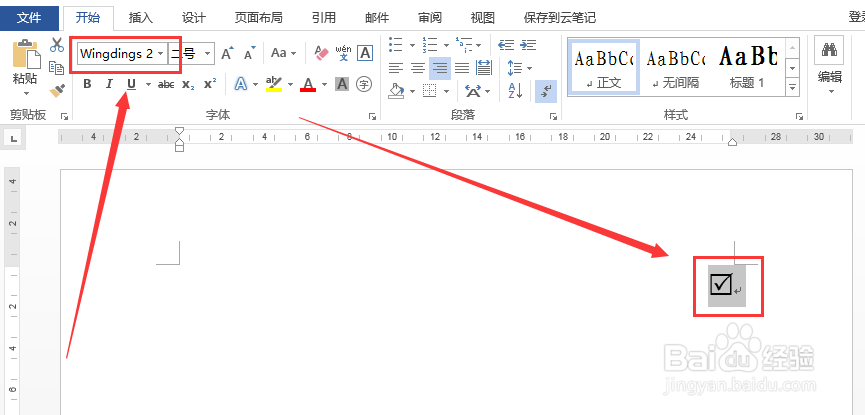The width and height of the screenshot is (865, 415).
Task: Toggle Underline formatting
Action: click(131, 84)
